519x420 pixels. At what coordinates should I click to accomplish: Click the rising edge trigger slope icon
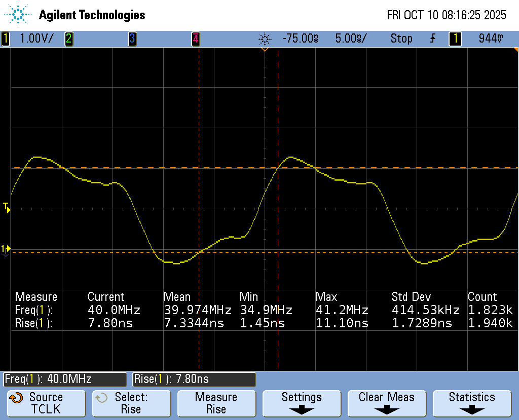tap(432, 39)
